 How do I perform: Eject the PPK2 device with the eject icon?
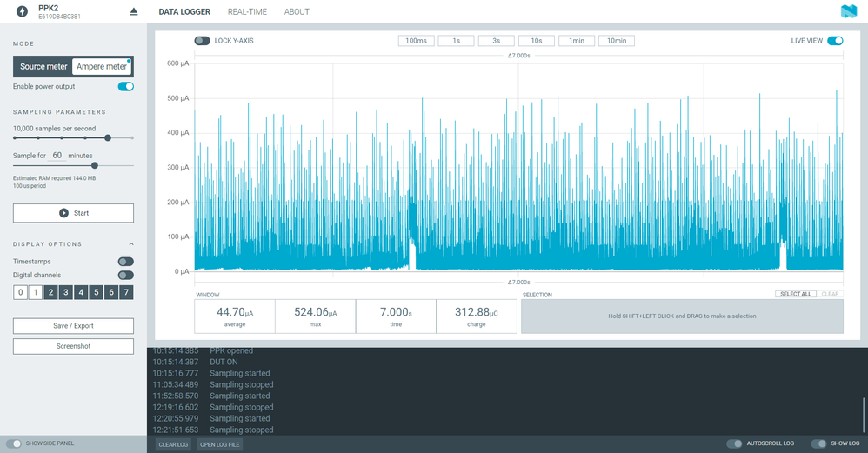[x=133, y=11]
